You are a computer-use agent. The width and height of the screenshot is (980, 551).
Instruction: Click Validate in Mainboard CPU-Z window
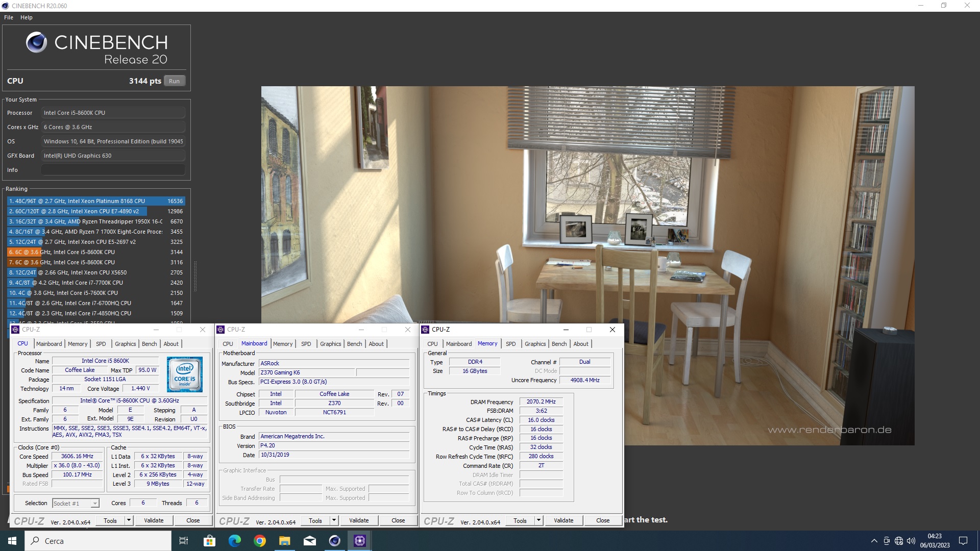tap(359, 520)
